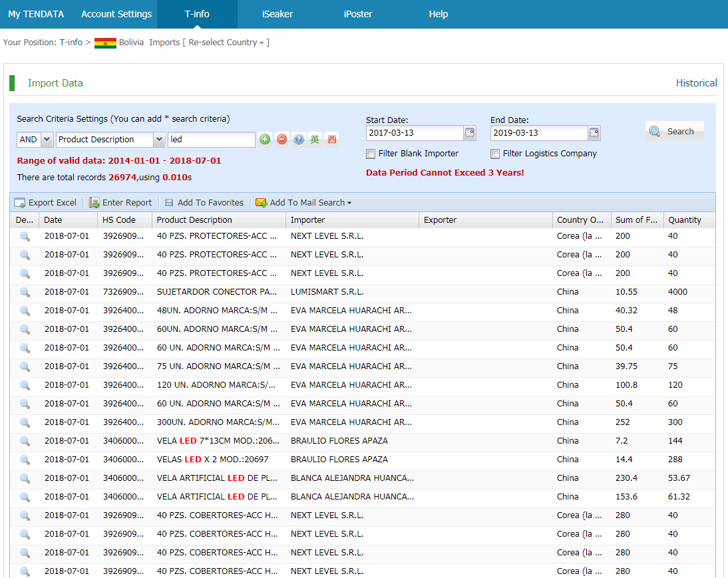Click the search keyword field containing 'led'
This screenshot has width=728, height=578.
coord(211,140)
